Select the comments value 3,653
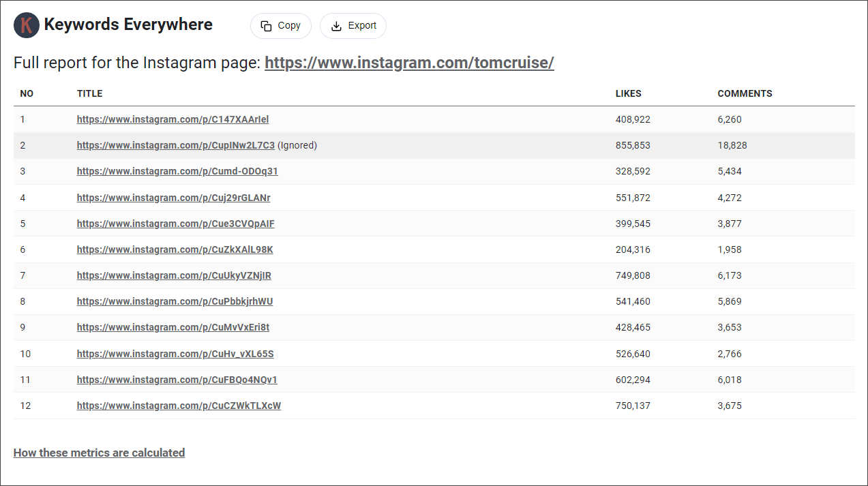868x486 pixels. [730, 327]
